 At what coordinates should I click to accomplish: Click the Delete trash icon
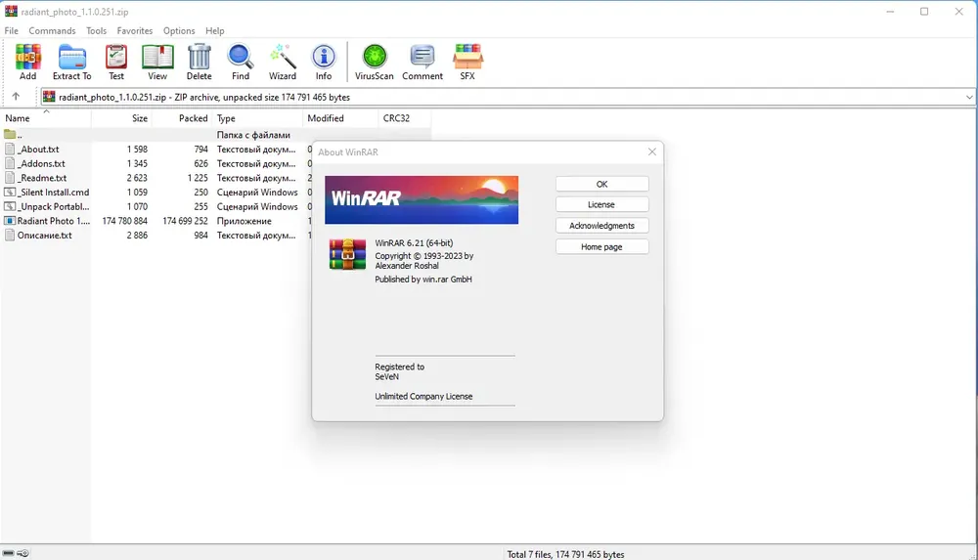click(199, 62)
